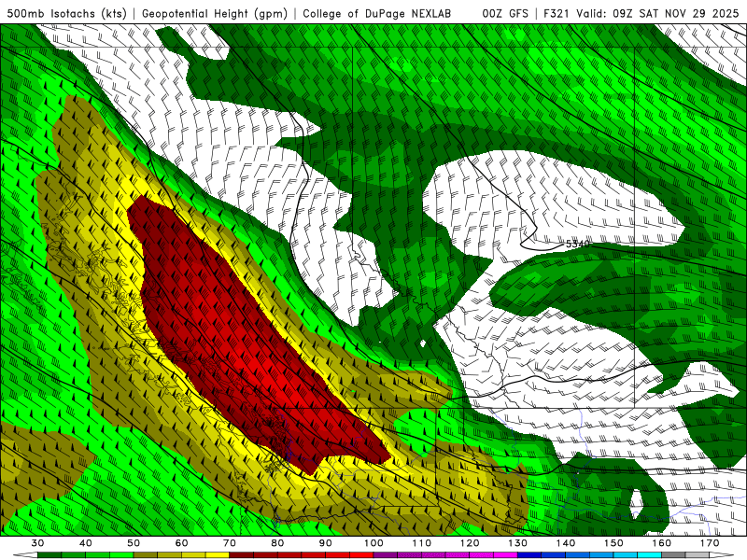This screenshot has height=560, width=747.
Task: Click the legend value 90
Action: 325,543
